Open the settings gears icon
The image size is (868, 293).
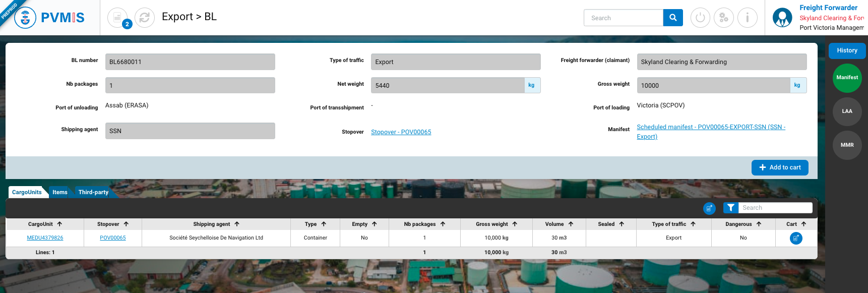(x=724, y=18)
